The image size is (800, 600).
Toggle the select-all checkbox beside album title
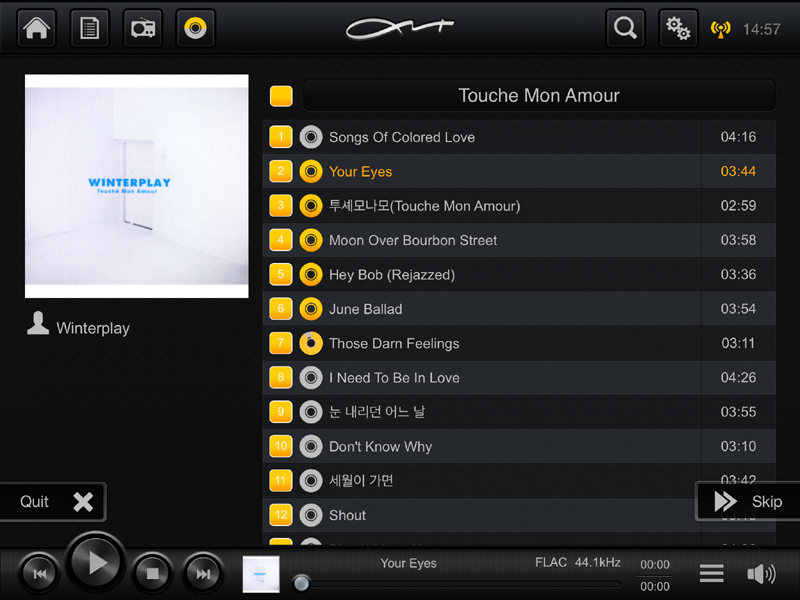tap(281, 96)
